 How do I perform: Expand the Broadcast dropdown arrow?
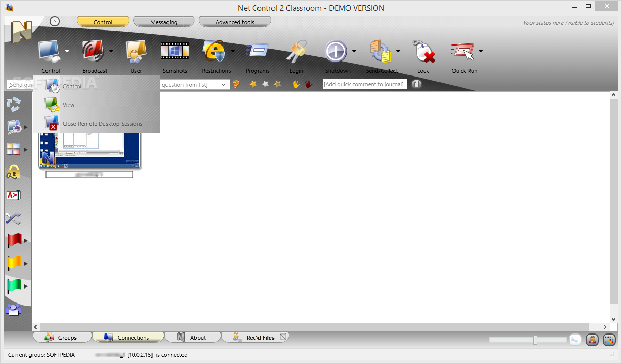[111, 51]
